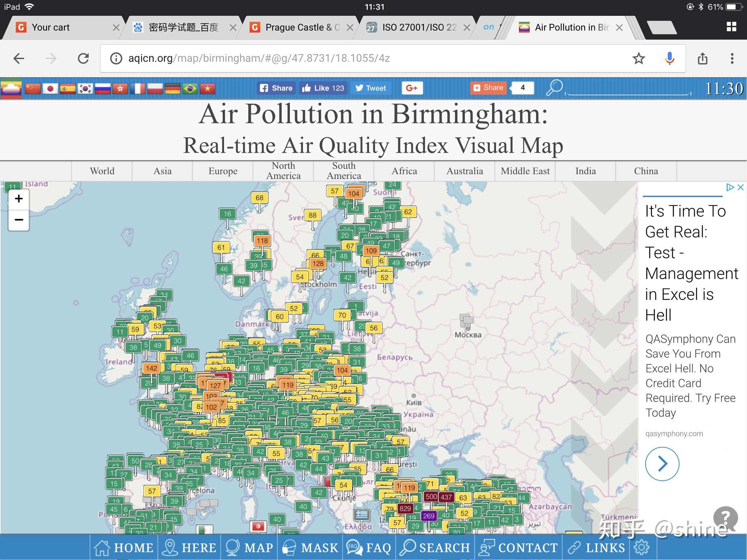The image size is (747, 560).
Task: Click the settings gear in bottom bar
Action: tap(641, 548)
